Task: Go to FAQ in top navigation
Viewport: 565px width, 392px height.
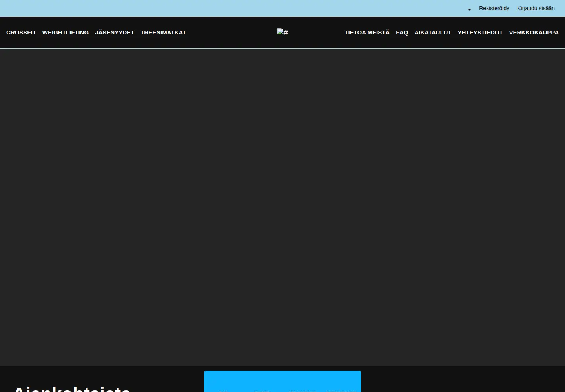Action: [x=402, y=33]
